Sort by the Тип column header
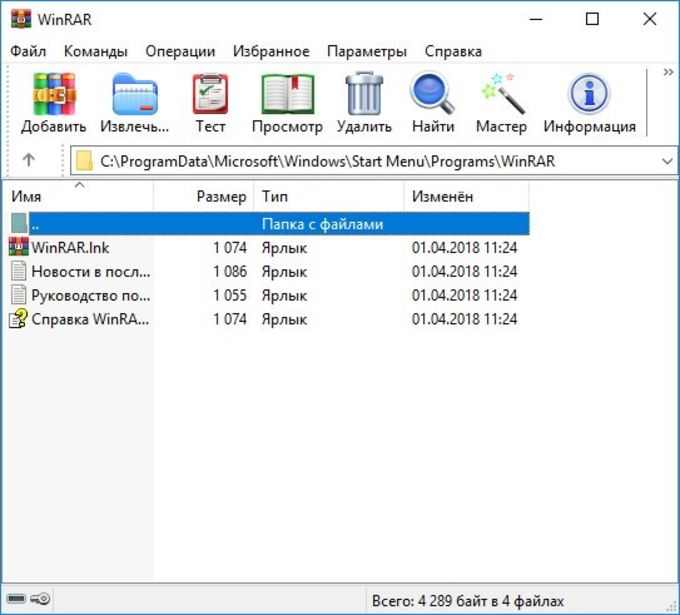Image resolution: width=680 pixels, height=615 pixels. pos(329,196)
